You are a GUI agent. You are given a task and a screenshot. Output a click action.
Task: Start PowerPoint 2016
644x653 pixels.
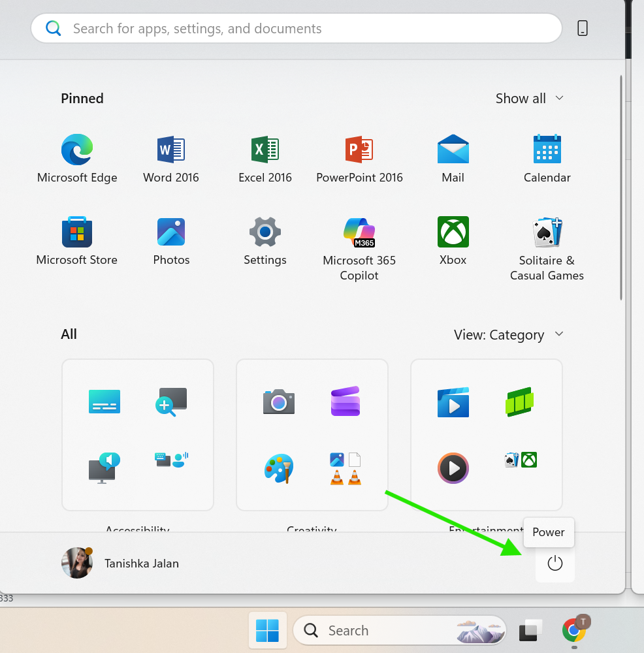(x=359, y=159)
